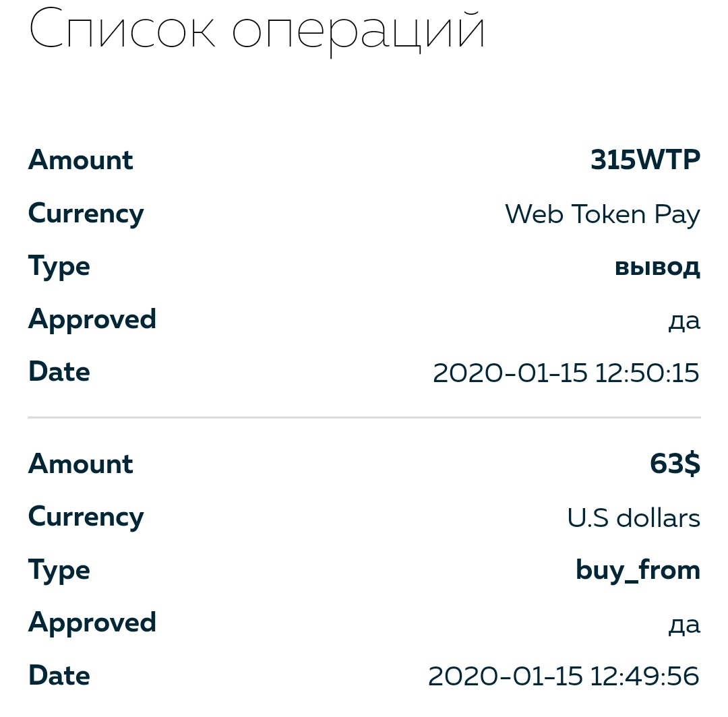
Task: Click the "Список операций" heading
Action: pos(257,30)
